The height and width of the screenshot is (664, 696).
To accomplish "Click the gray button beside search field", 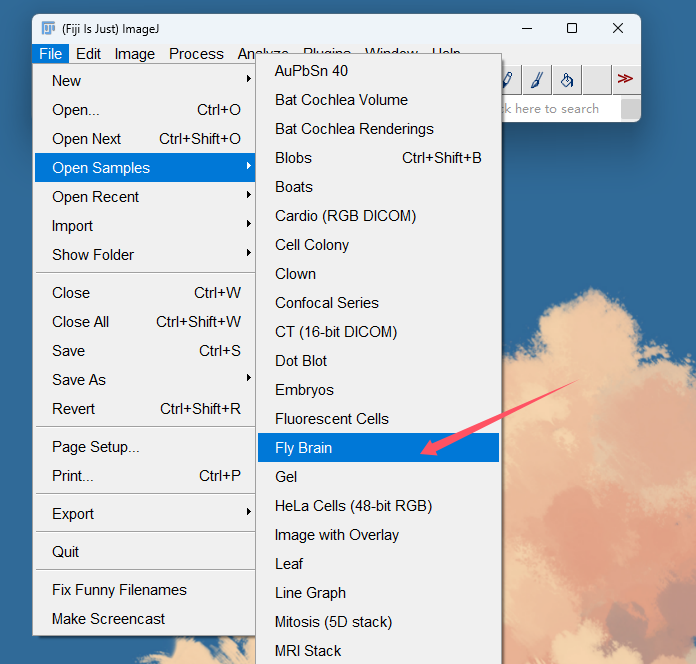I will [630, 109].
